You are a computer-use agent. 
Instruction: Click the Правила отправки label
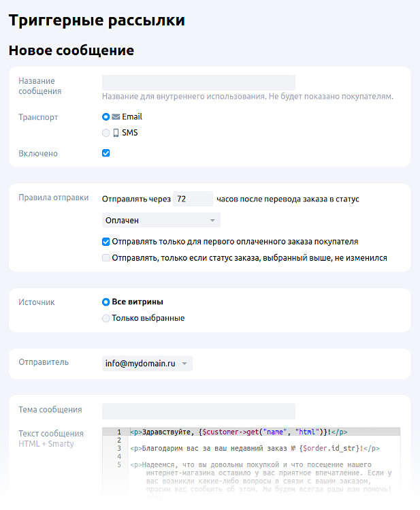[x=53, y=197]
